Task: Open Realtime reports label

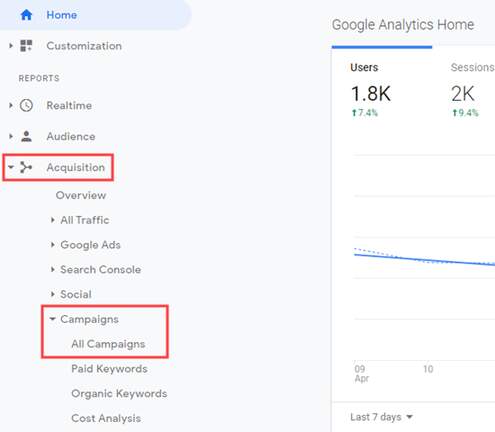Action: [69, 105]
